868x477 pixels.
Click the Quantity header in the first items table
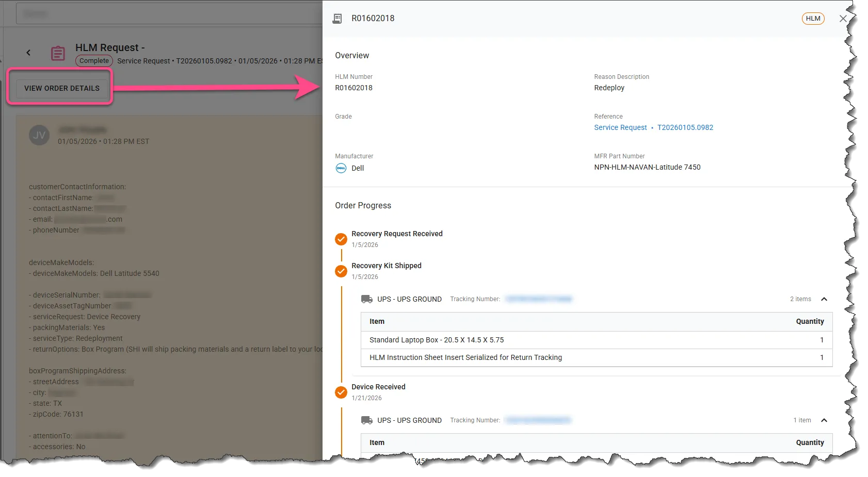pos(810,321)
